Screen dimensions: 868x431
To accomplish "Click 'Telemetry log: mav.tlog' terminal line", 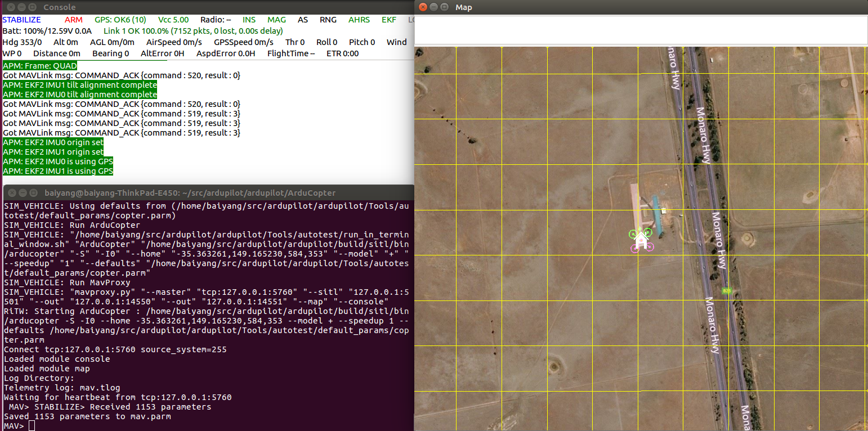I will click(x=62, y=388).
